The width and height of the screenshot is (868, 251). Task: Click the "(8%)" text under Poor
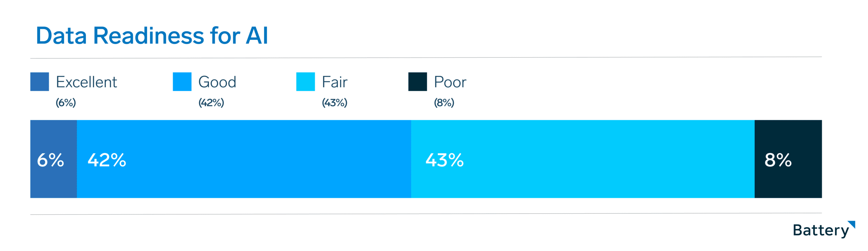click(444, 102)
